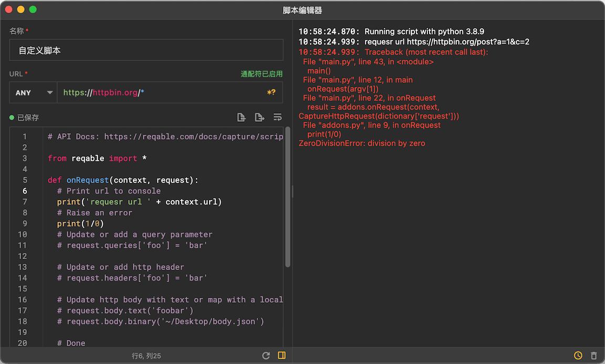This screenshot has height=364, width=605.
Task: Click 'File "main.py", line 43' traceback line
Action: (369, 62)
